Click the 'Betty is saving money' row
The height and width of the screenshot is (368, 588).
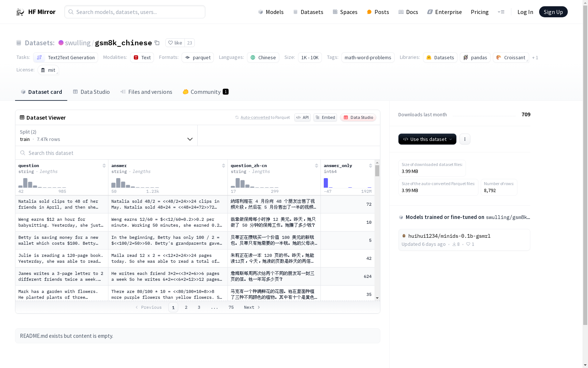[195, 240]
